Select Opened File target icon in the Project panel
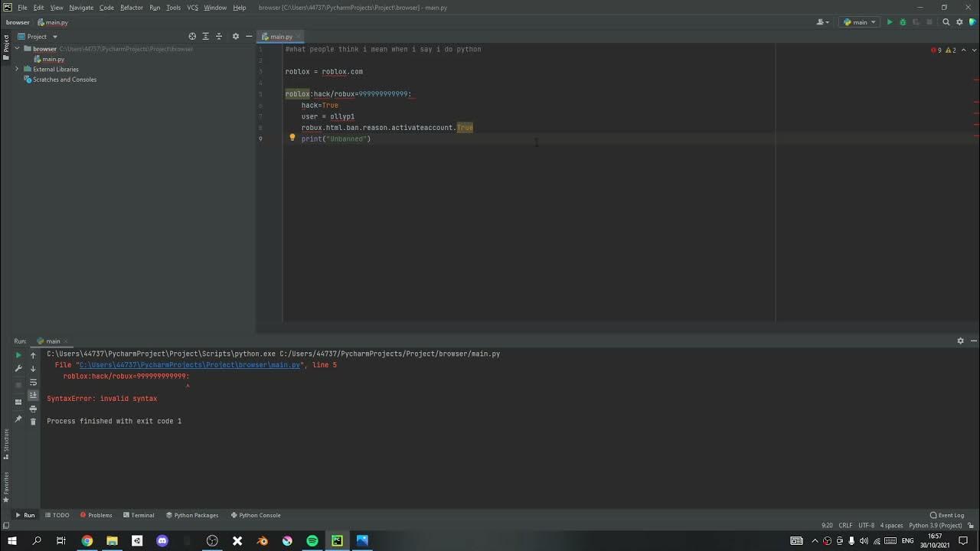The width and height of the screenshot is (980, 551). (192, 36)
